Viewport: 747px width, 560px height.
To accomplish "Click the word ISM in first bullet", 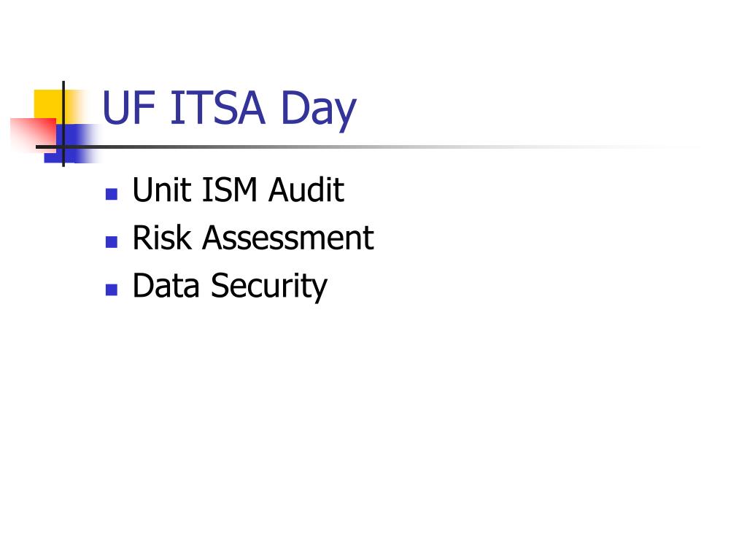I will point(230,190).
